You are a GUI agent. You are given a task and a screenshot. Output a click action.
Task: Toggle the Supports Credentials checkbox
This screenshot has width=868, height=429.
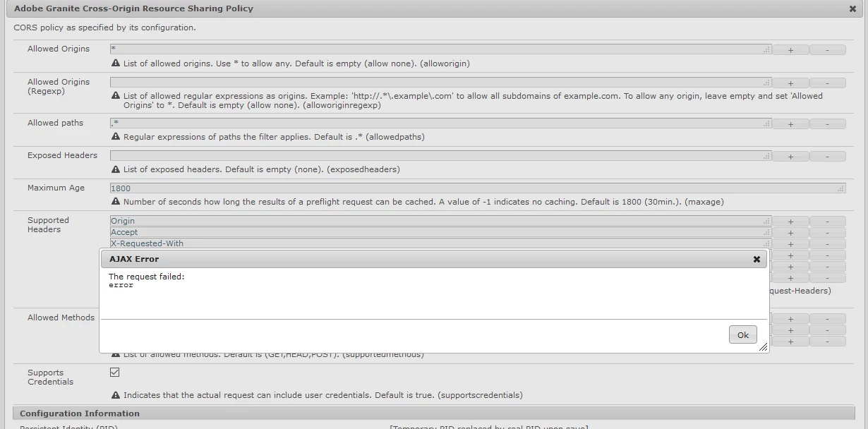click(x=115, y=372)
